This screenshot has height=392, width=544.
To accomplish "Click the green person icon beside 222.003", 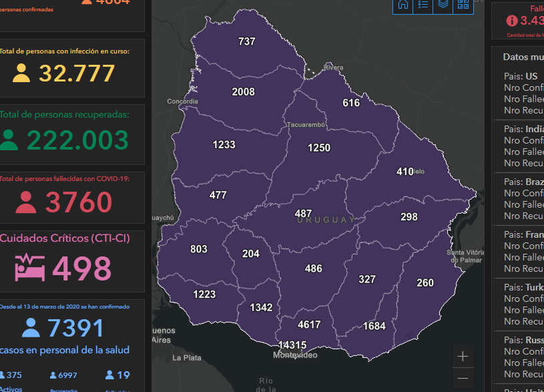I will (9, 140).
